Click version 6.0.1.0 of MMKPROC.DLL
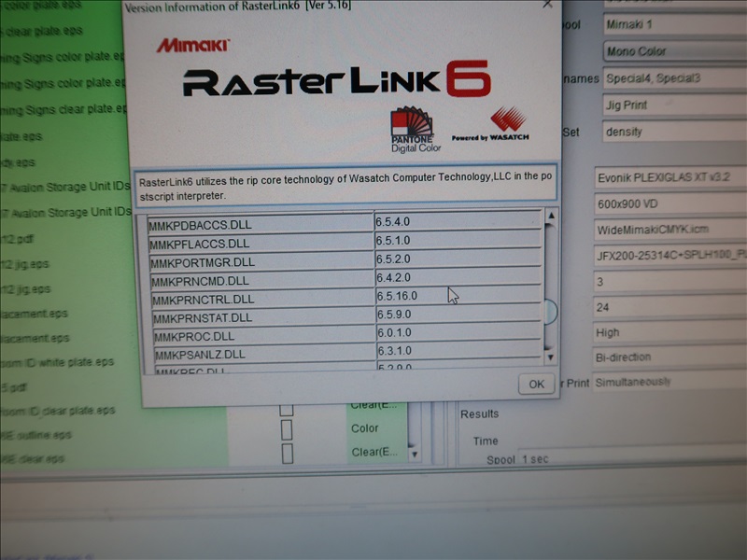 [x=458, y=335]
